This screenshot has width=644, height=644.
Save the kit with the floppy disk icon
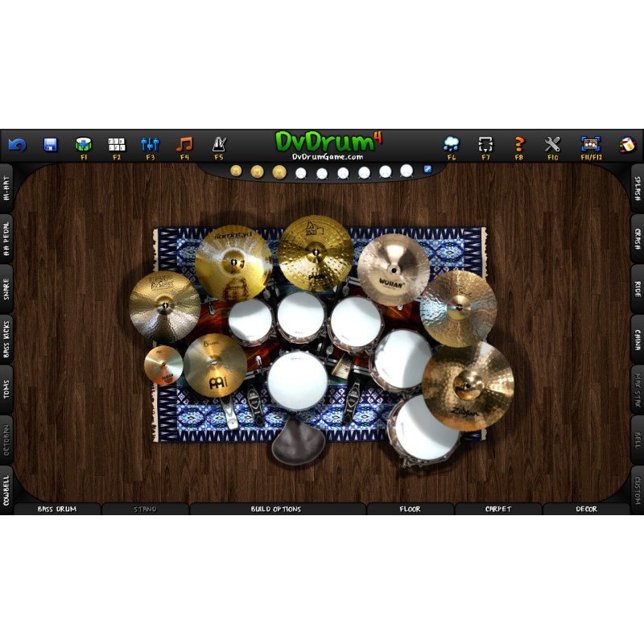coord(51,145)
